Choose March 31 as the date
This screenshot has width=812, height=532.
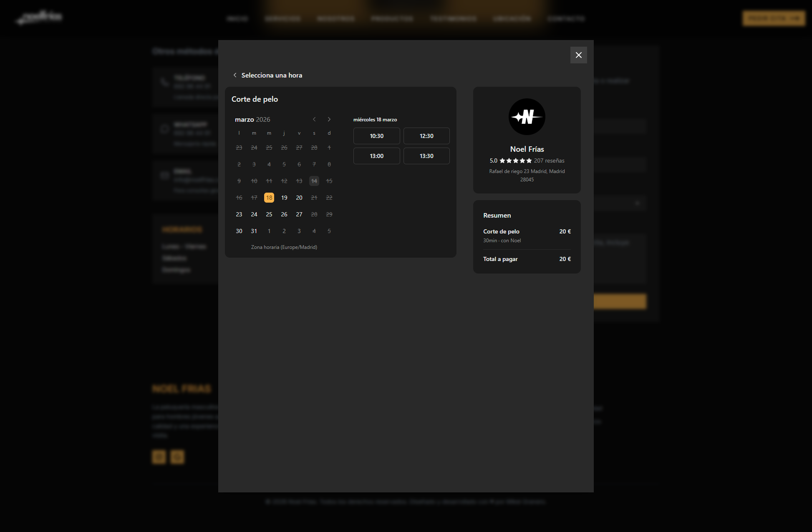coord(254,231)
